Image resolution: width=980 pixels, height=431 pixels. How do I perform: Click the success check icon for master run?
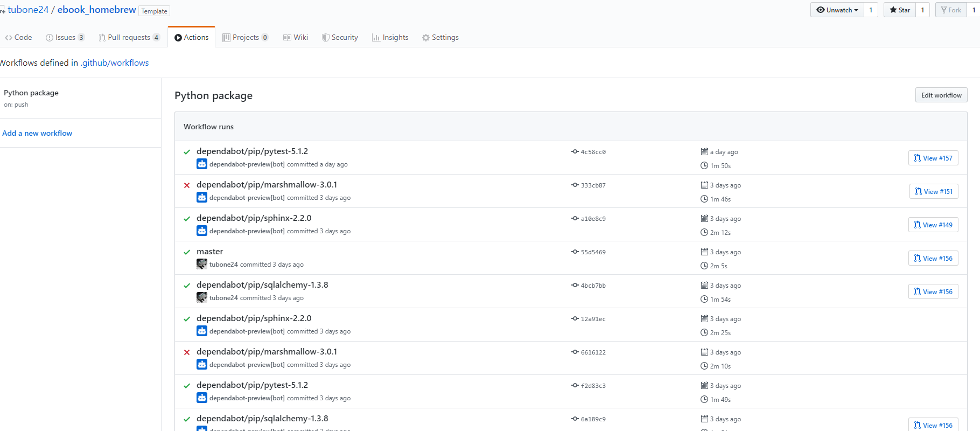click(x=187, y=252)
